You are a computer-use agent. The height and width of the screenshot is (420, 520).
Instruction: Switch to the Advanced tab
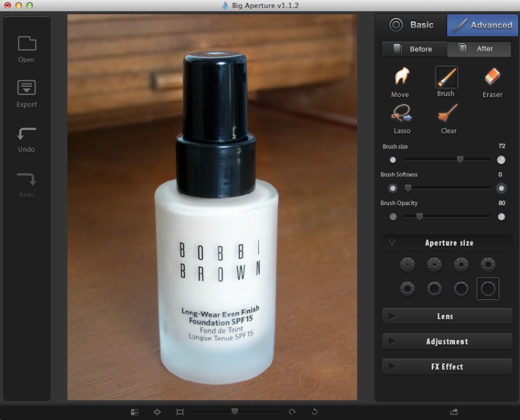[482, 25]
